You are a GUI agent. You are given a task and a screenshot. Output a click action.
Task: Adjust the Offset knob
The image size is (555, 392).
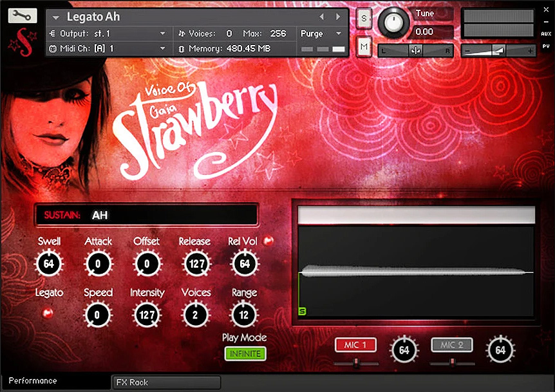[x=147, y=263]
